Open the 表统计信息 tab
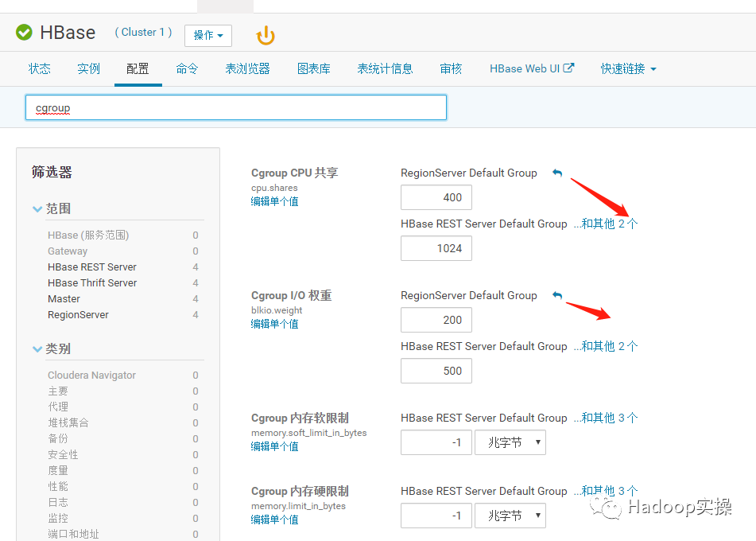The image size is (756, 541). click(x=386, y=69)
